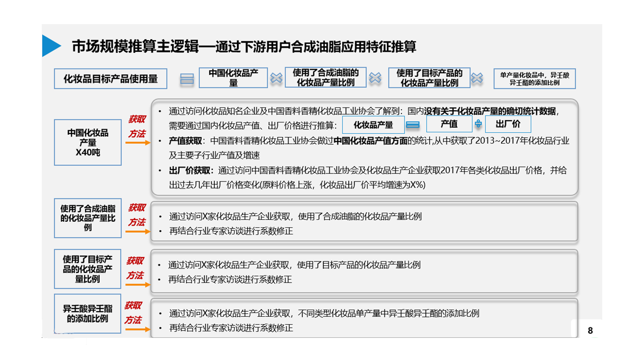This screenshot has height=362, width=644.
Task: Click the multiply sign right of top 中国化妆品产量 box
Action: 276,78
